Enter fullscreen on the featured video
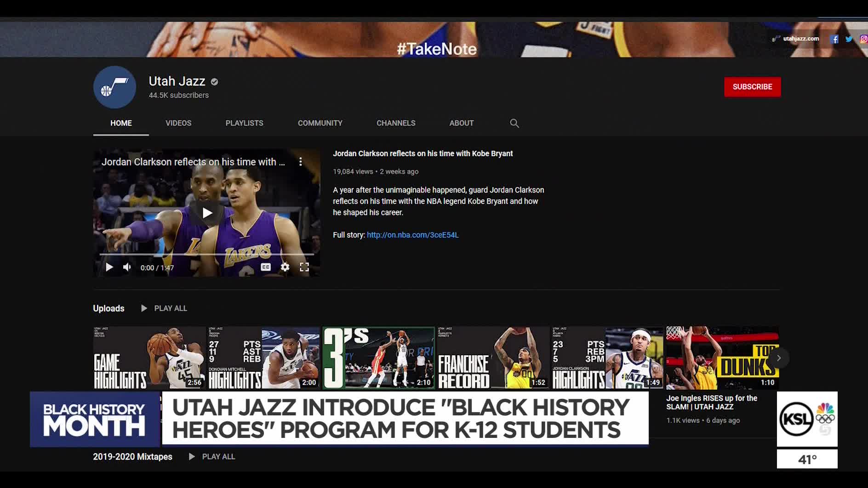Viewport: 868px width, 488px height. (x=304, y=267)
